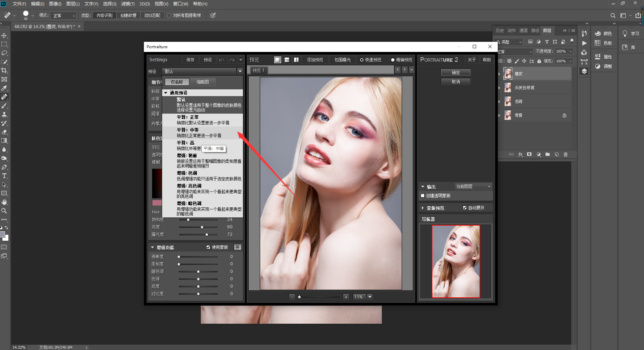The width and height of the screenshot is (644, 350).
Task: Choose horizontal split preview layout icon
Action: tap(287, 60)
